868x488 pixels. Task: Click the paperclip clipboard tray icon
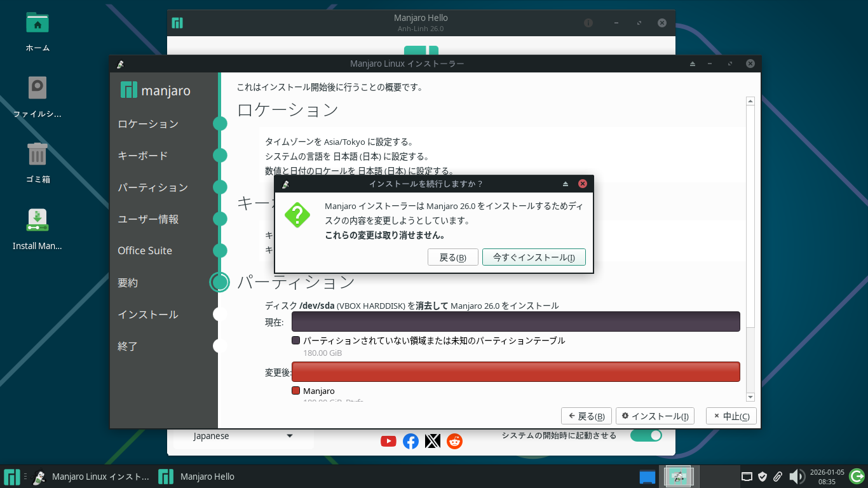click(777, 477)
